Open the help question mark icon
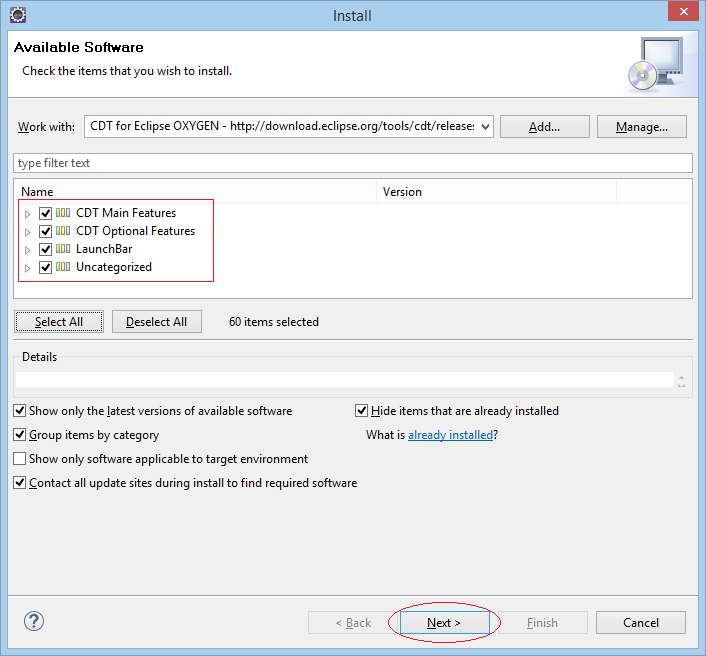 pos(34,621)
